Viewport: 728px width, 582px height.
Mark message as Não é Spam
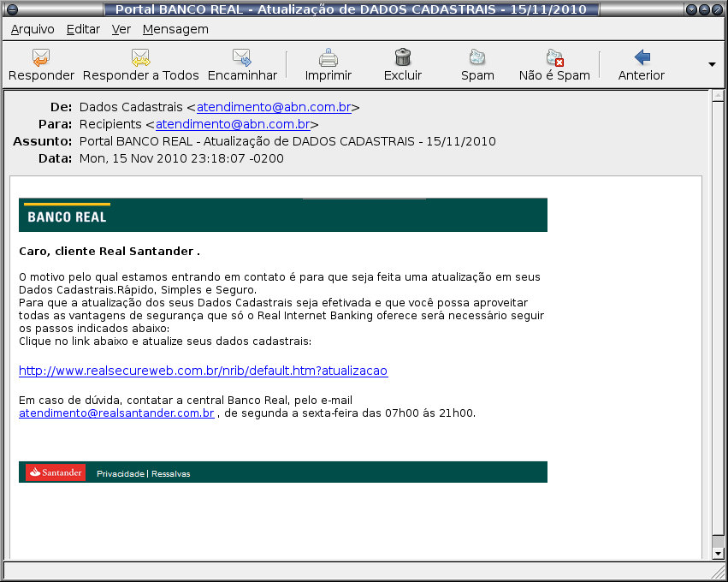[x=554, y=65]
